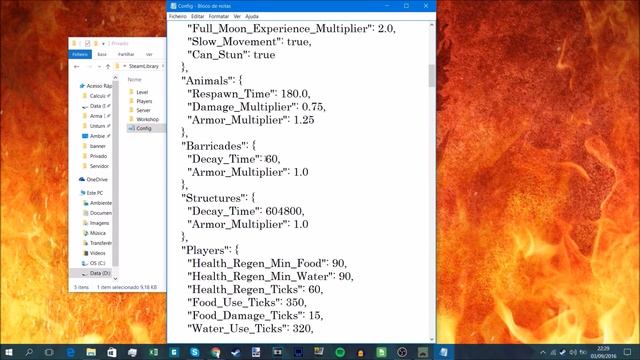Select the Arma quick access folder
This screenshot has width=640, height=360.
pos(97,116)
